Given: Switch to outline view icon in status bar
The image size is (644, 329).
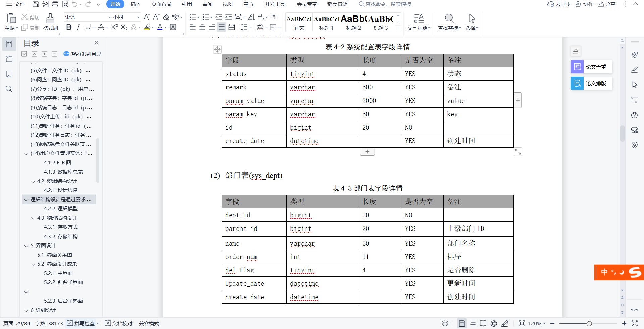Looking at the screenshot, I should point(473,323).
